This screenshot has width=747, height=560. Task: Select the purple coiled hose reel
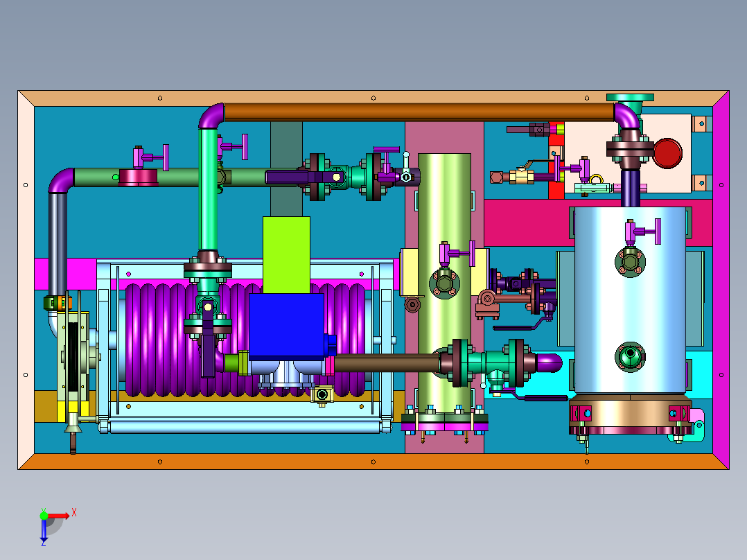(x=245, y=340)
